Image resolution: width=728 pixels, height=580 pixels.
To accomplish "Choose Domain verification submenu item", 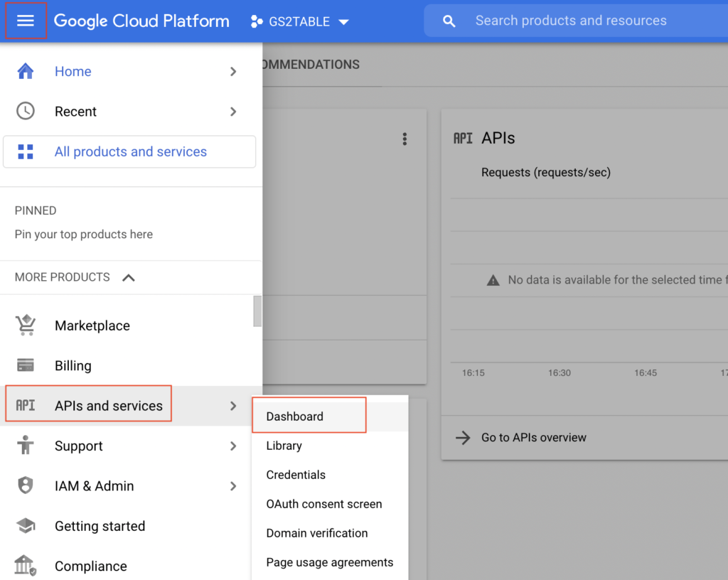I will (330, 533).
